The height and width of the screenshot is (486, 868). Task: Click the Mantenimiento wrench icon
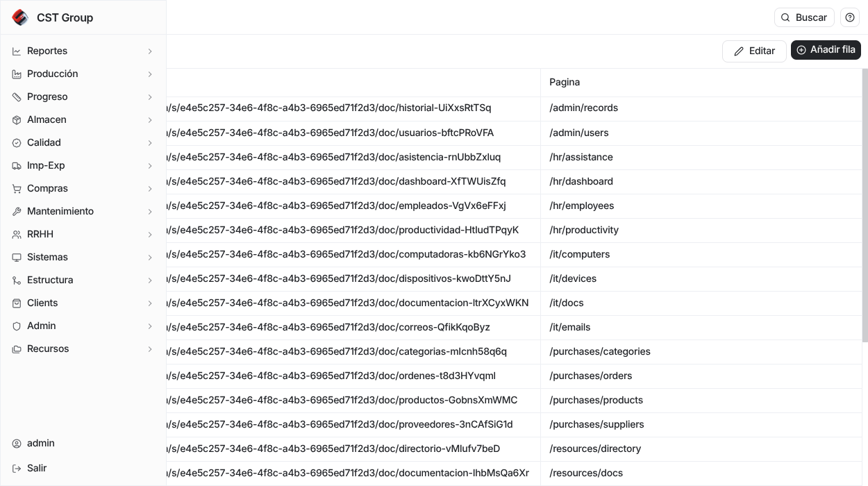click(17, 212)
